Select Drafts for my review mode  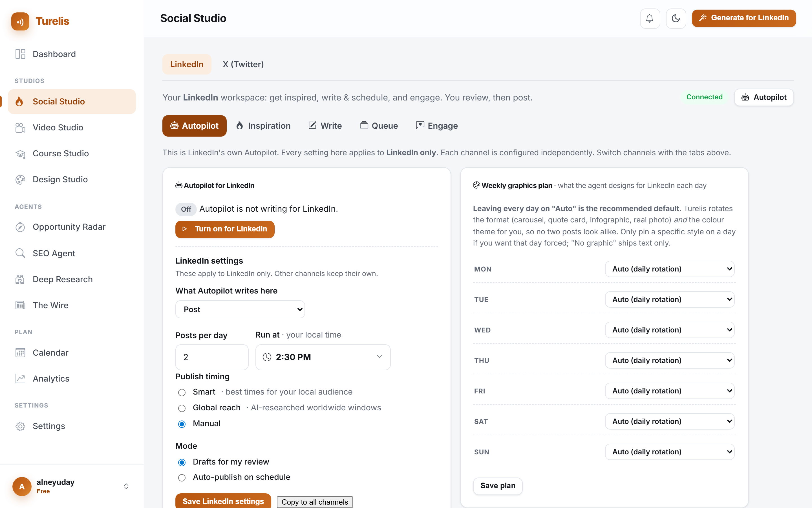point(182,462)
